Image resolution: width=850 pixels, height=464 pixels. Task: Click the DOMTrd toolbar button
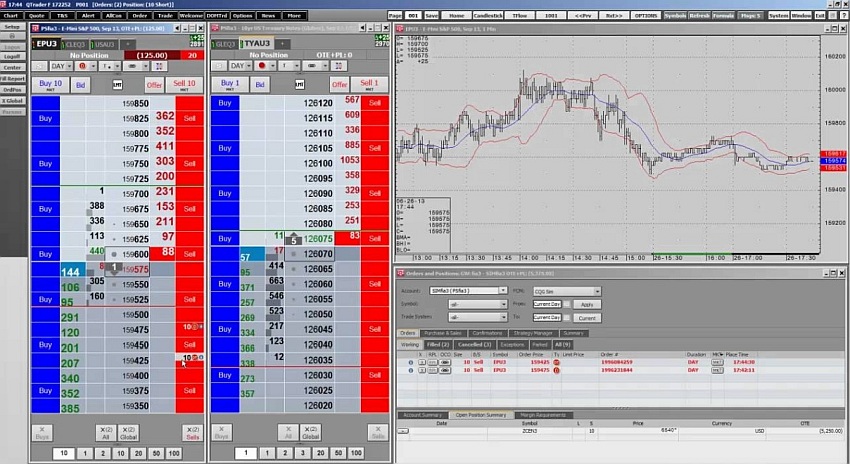tap(217, 16)
